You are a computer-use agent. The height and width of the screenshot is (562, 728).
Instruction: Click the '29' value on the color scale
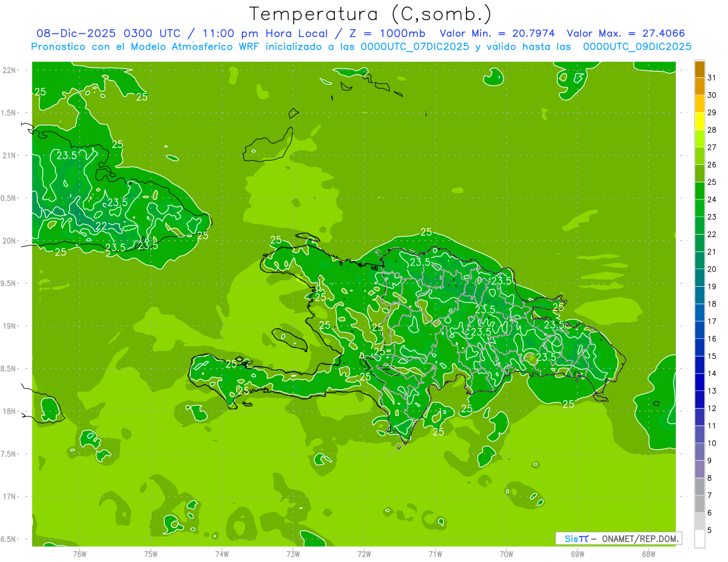(712, 113)
